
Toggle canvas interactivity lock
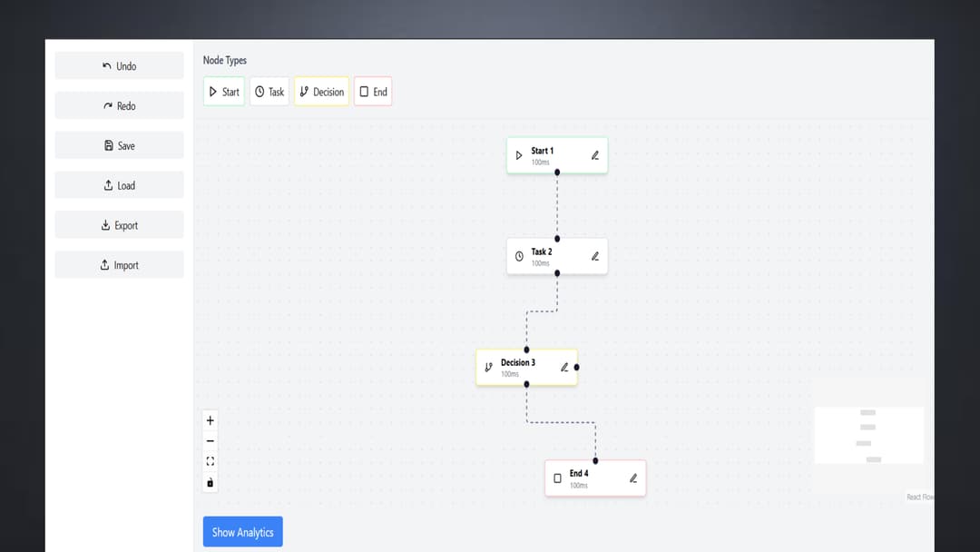210,481
